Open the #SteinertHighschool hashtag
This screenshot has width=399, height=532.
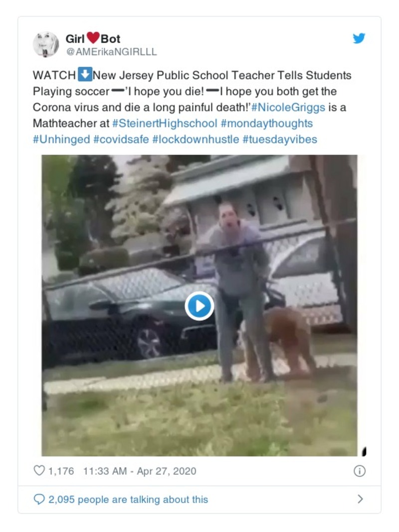click(165, 123)
